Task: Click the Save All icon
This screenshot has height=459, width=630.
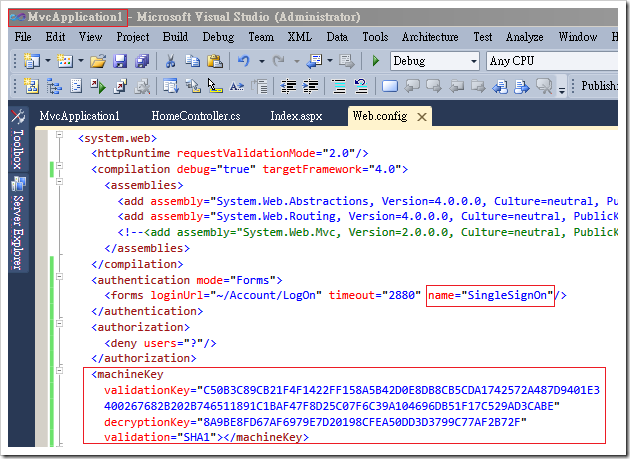Action: click(x=142, y=61)
